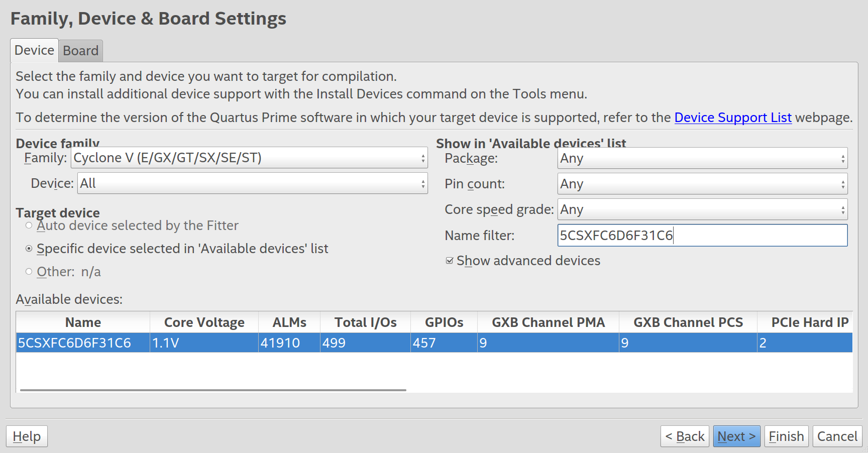The image size is (868, 453).
Task: Click the Name filter input field
Action: tap(702, 235)
